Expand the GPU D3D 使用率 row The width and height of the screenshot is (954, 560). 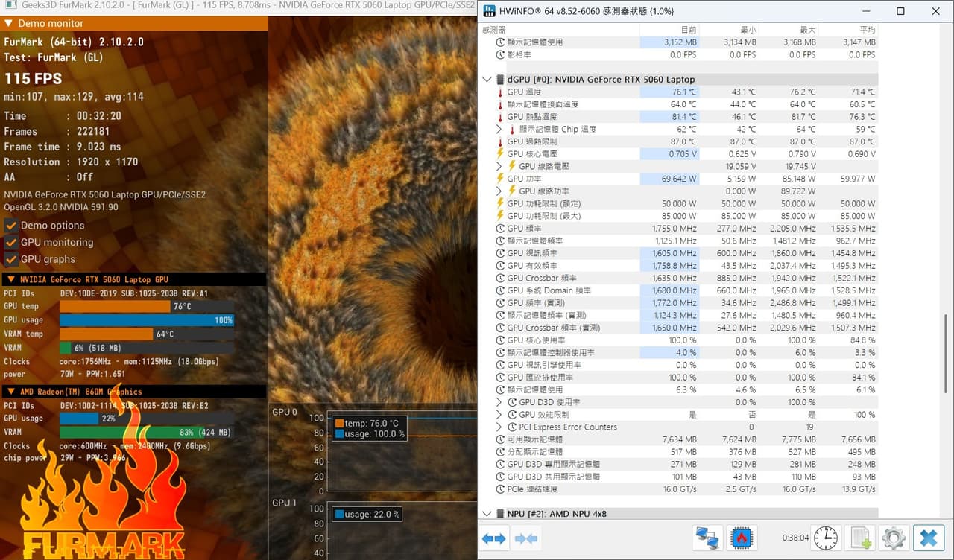pyautogui.click(x=499, y=402)
